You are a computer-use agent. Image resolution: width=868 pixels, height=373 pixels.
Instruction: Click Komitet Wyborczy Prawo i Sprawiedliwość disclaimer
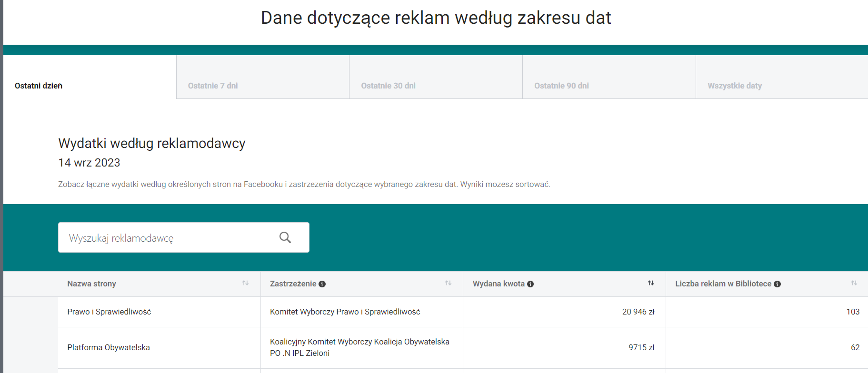coord(345,312)
